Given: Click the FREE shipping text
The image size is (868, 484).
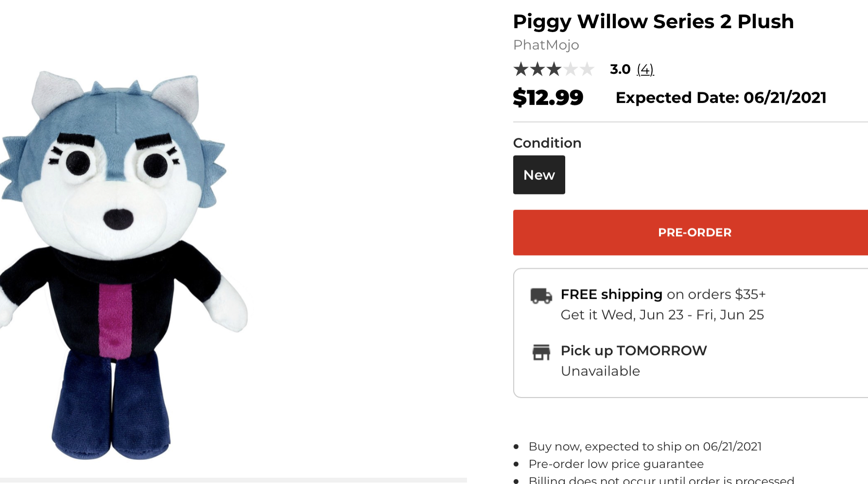Looking at the screenshot, I should 611,294.
